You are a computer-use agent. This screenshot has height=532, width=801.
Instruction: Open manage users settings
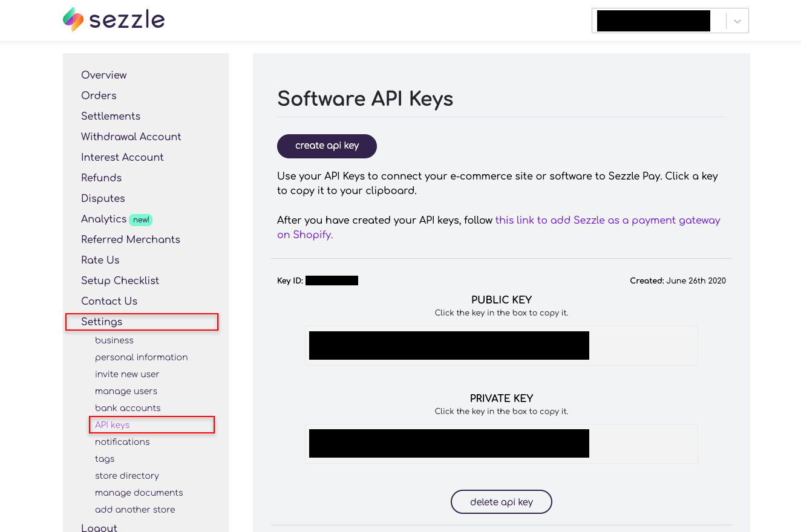point(126,391)
